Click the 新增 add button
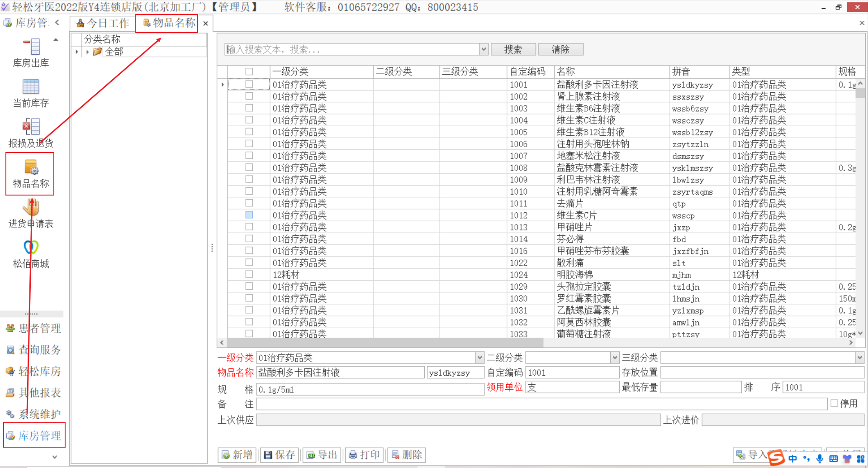The height and width of the screenshot is (468, 868). (237, 455)
